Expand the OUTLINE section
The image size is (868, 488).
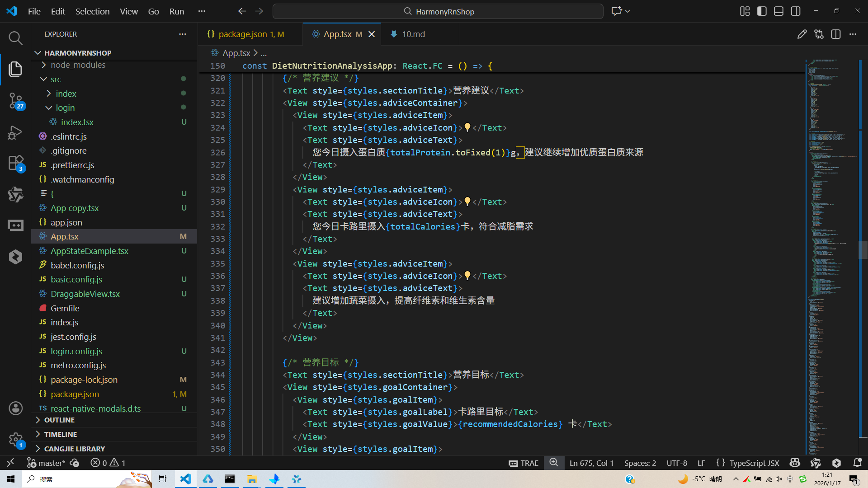pos(59,420)
